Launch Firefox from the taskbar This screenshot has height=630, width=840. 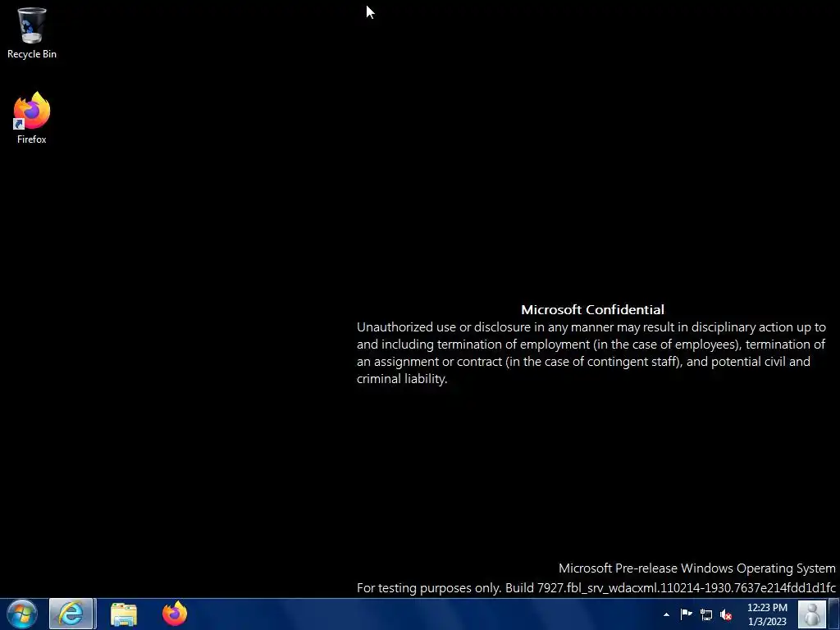175,614
